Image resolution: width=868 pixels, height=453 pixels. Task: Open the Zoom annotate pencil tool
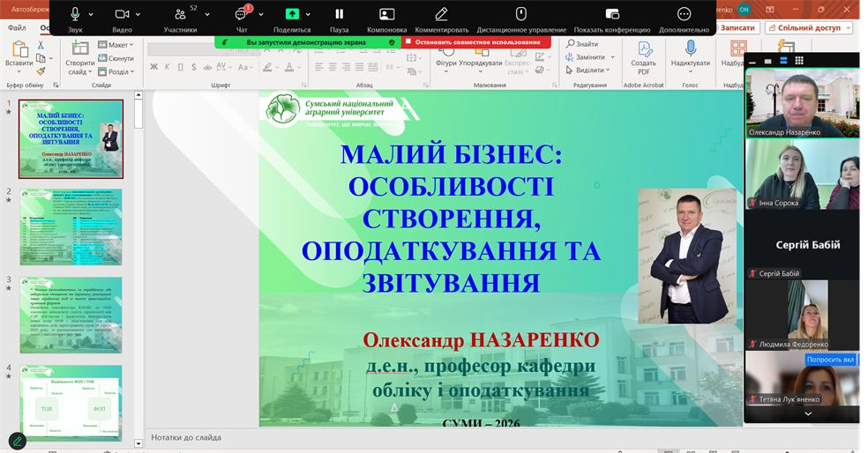(x=441, y=14)
